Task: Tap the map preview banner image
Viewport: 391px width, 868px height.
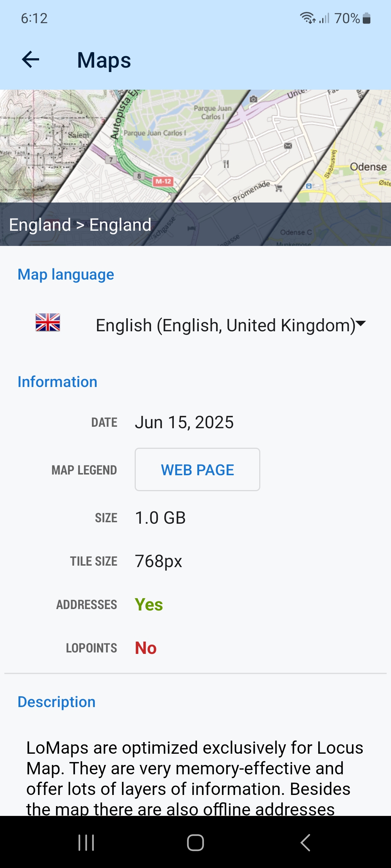Action: pyautogui.click(x=195, y=146)
